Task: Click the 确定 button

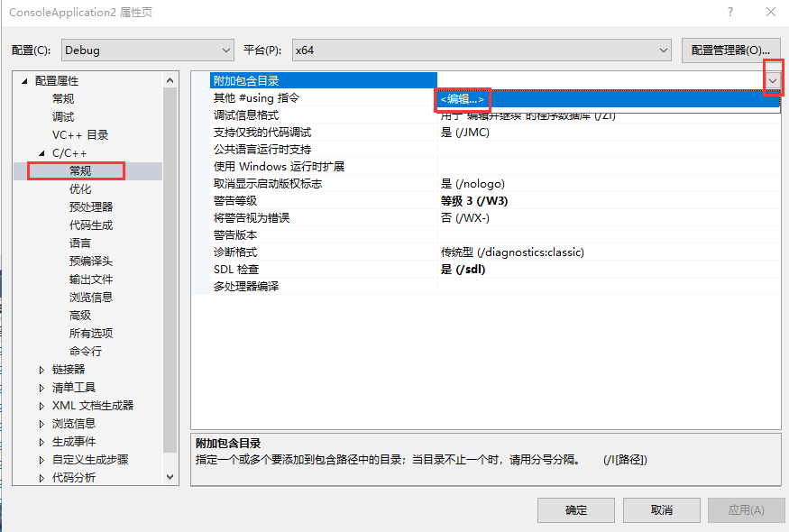Action: point(575,509)
